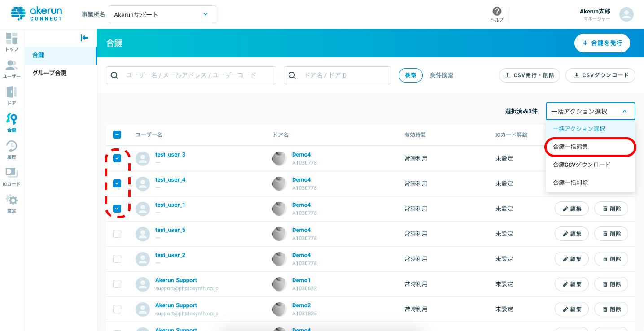
Task: Click Demo1 door thumbnail image
Action: pos(280,284)
